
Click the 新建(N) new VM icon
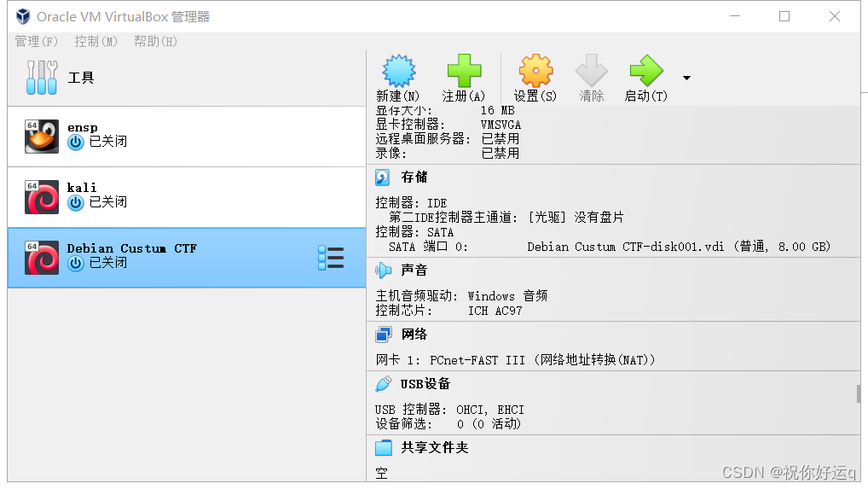(x=398, y=71)
